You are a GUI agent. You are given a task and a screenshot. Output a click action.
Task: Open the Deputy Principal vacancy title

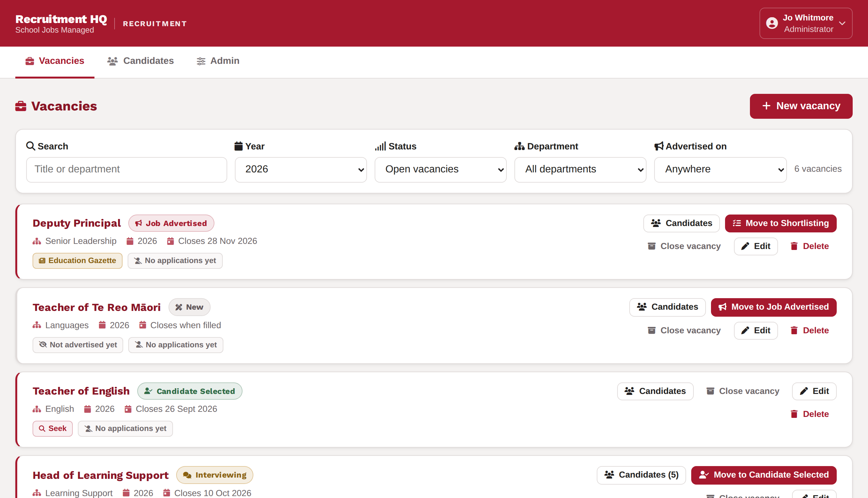77,223
